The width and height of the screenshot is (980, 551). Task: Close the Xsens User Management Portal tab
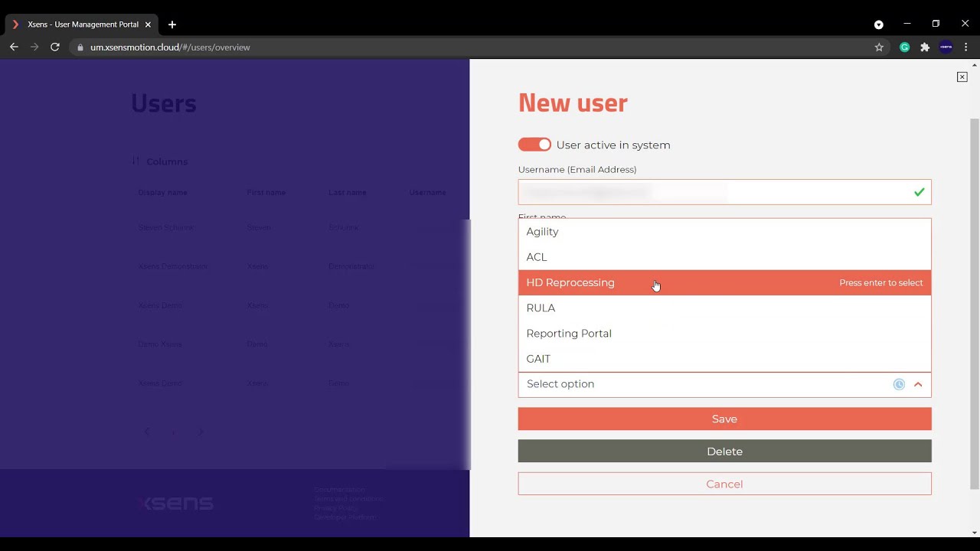(x=148, y=24)
